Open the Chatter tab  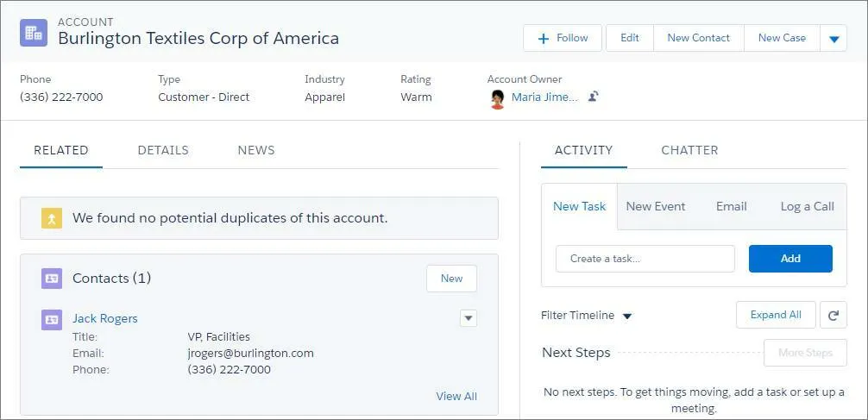tap(689, 151)
